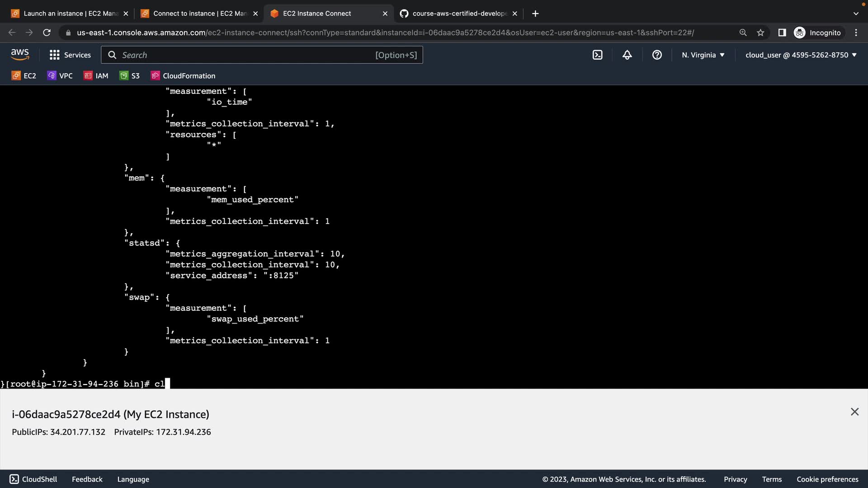Open the S3 favorites shortcut
This screenshot has width=868, height=488.
tap(130, 76)
